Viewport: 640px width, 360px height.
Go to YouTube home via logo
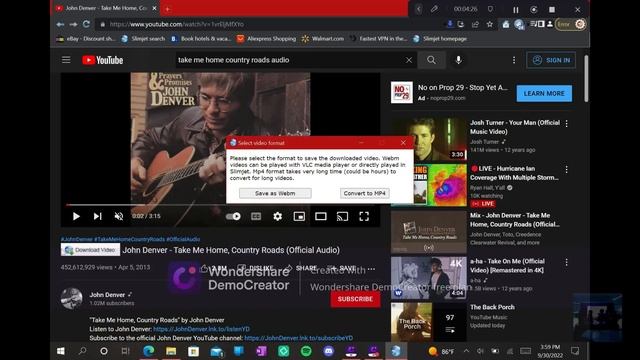[x=102, y=60]
